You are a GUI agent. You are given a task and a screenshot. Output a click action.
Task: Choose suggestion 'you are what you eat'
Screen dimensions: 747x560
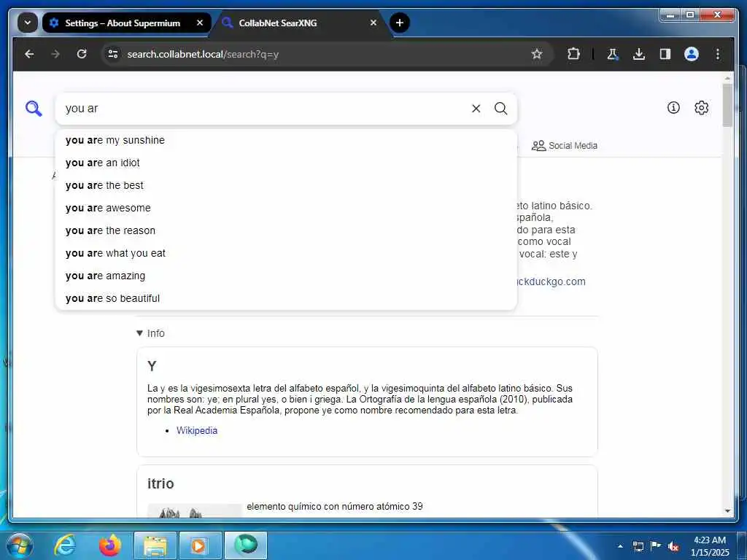click(x=286, y=253)
